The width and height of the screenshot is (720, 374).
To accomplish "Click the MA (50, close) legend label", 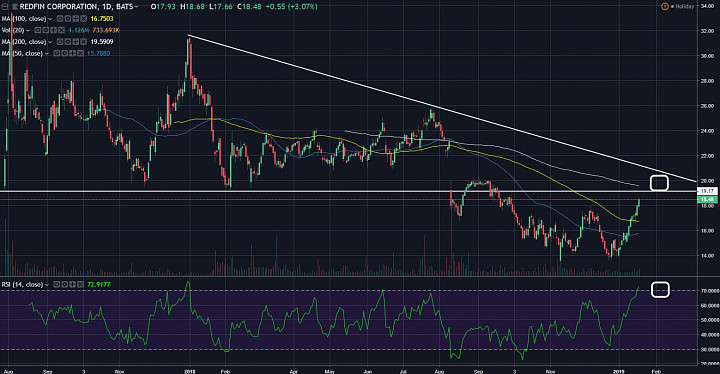I will pyautogui.click(x=22, y=53).
